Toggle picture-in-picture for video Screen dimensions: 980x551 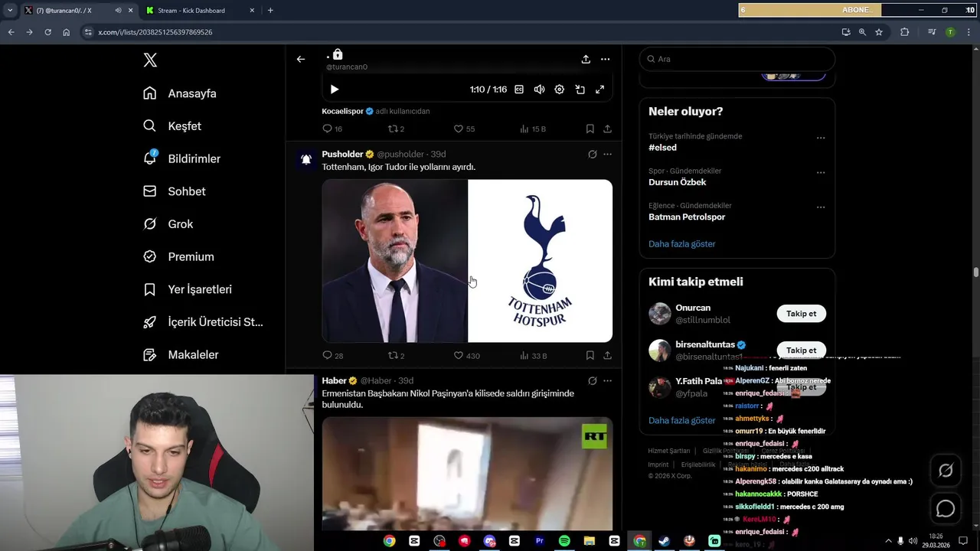[x=580, y=90]
